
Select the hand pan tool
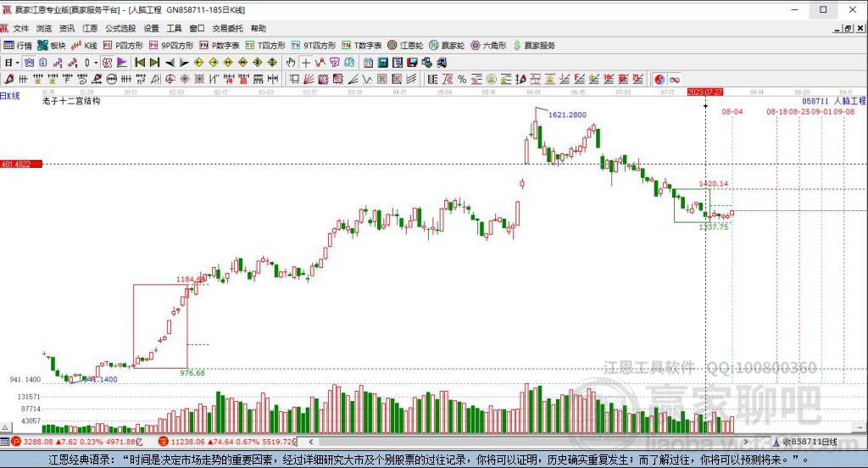pyautogui.click(x=291, y=63)
